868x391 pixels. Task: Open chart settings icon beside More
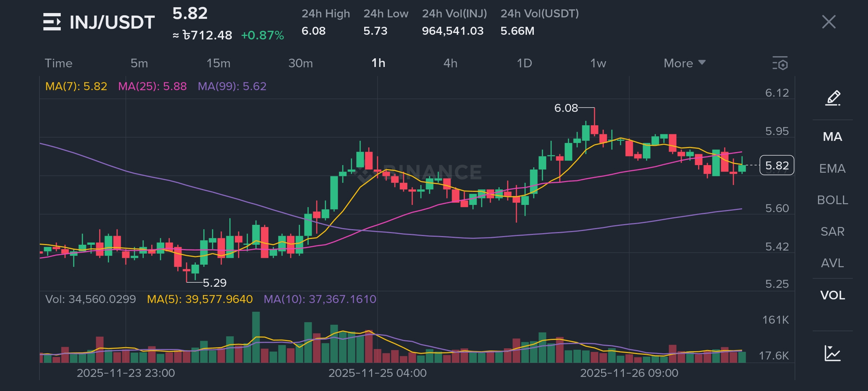780,63
